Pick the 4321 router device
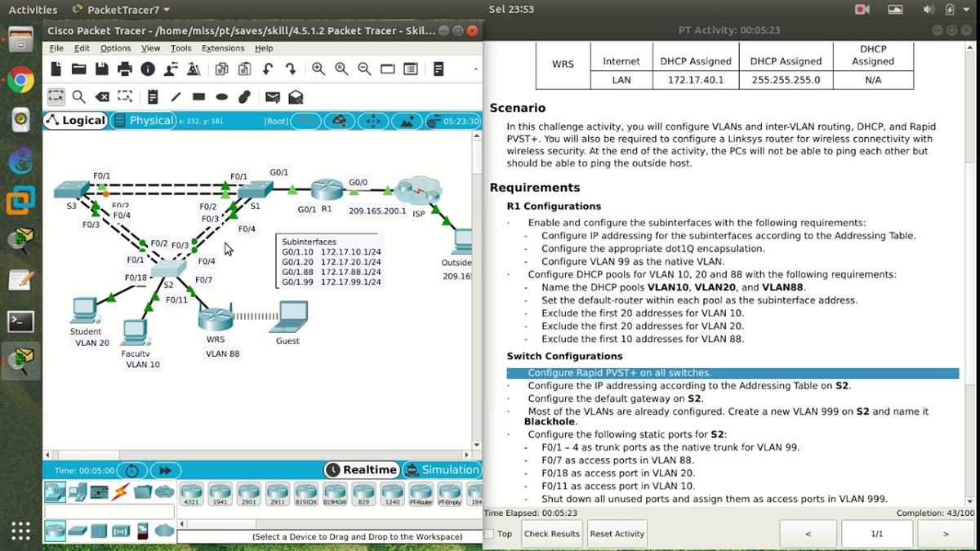980x551 pixels. (x=191, y=494)
